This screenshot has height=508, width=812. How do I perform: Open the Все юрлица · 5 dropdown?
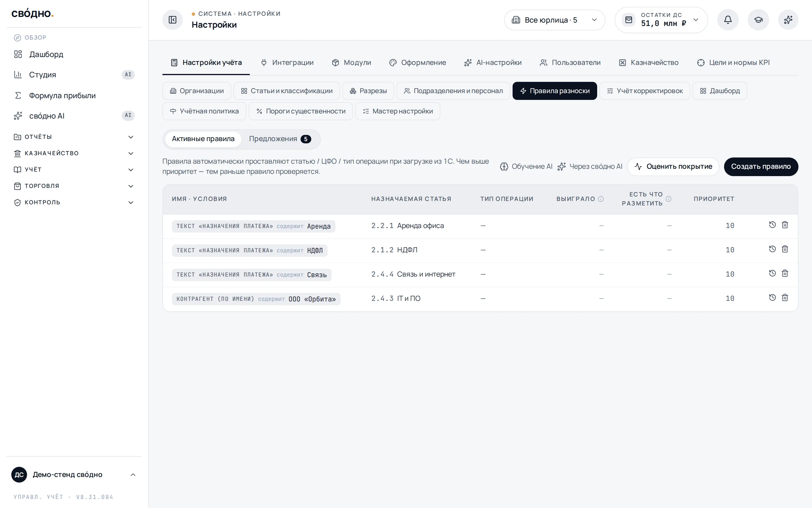tap(555, 20)
